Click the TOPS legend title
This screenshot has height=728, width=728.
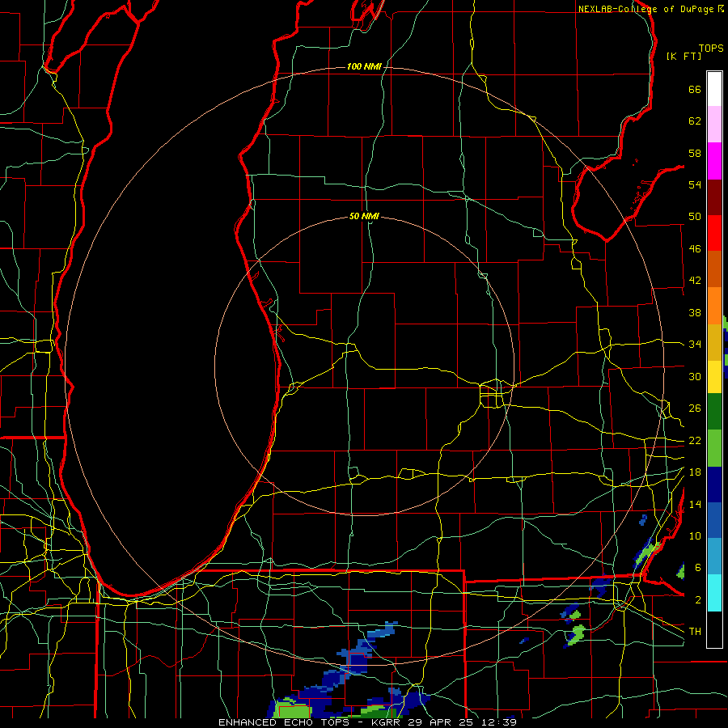[711, 49]
